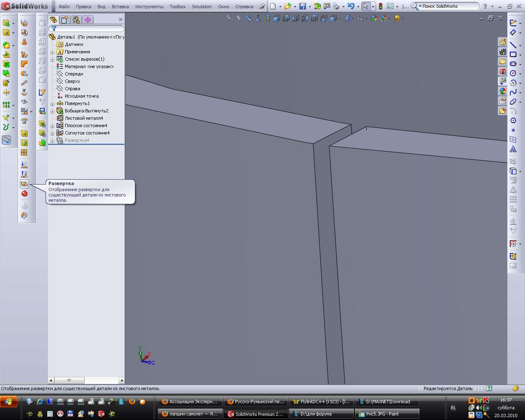525x420 pixels.
Task: Open the Simulation menu
Action: (x=202, y=7)
